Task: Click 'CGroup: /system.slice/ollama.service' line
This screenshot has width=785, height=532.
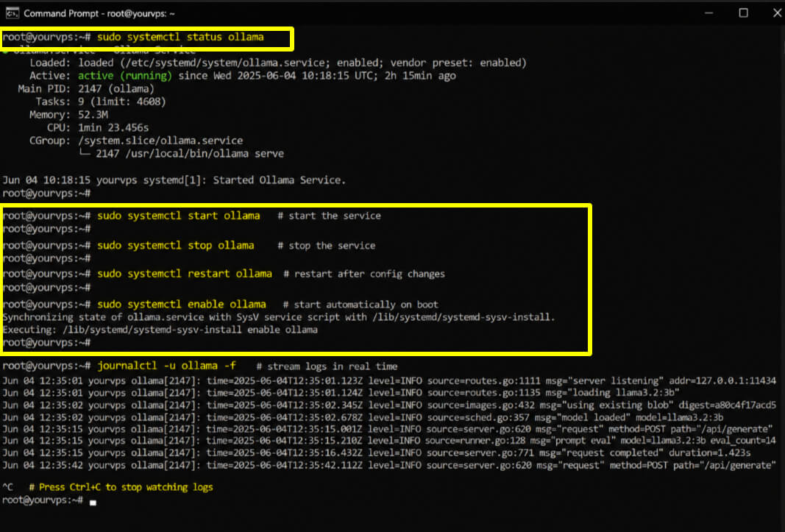Action: (136, 141)
